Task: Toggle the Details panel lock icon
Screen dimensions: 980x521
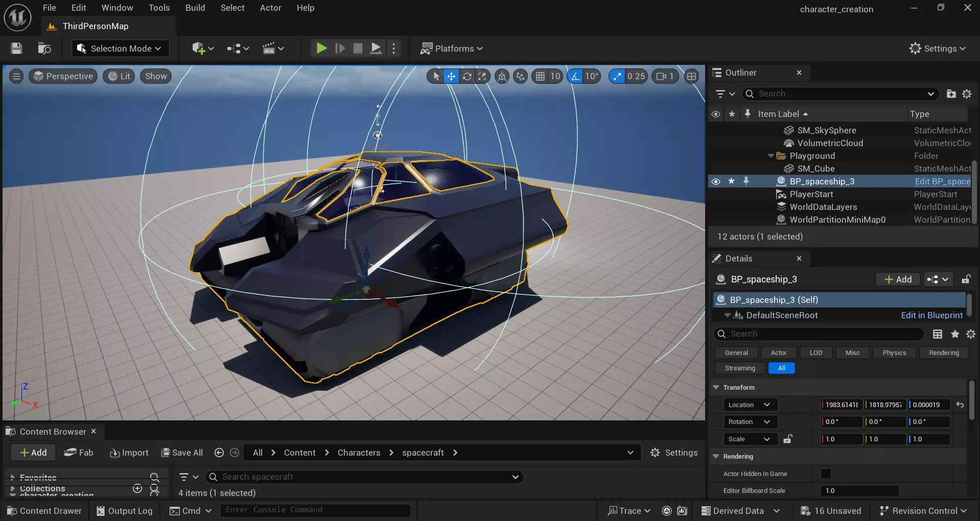Action: coord(966,279)
